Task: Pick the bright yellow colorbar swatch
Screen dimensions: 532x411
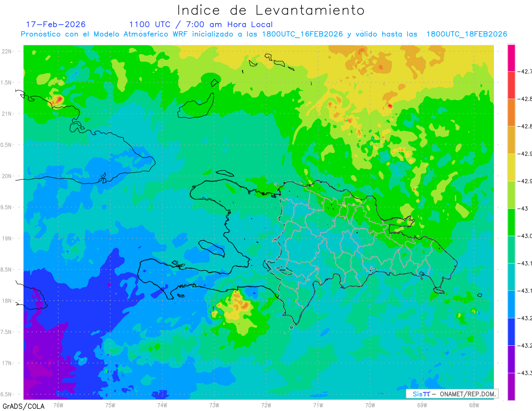Action: pyautogui.click(x=511, y=167)
